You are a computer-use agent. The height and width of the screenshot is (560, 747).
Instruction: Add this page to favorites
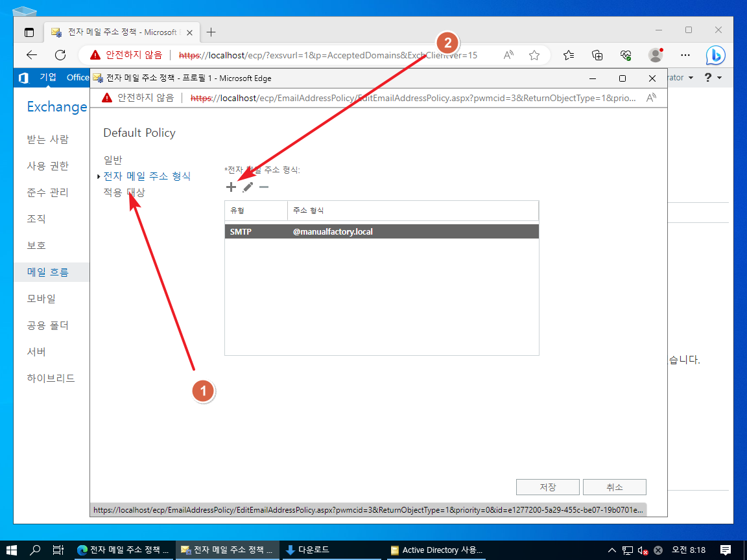[534, 55]
